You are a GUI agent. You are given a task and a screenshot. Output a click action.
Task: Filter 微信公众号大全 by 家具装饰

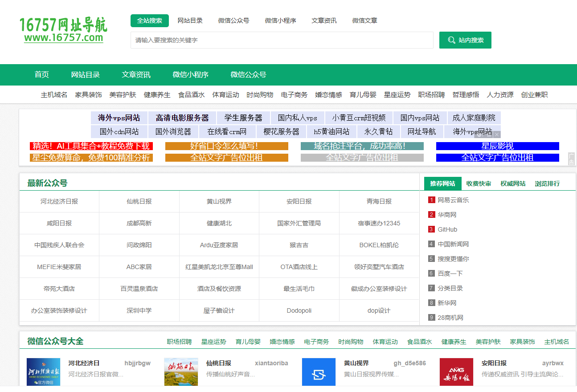click(523, 342)
